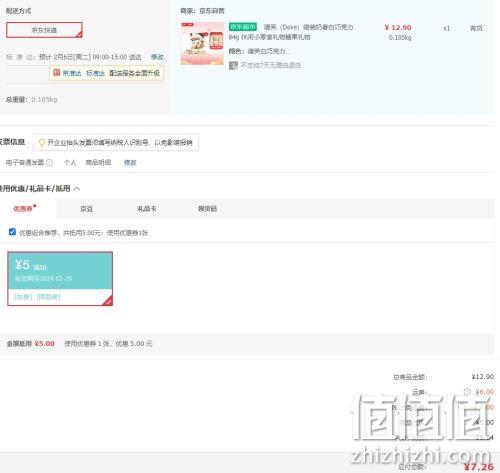Click the selected corner mark on coupon

tap(108, 301)
